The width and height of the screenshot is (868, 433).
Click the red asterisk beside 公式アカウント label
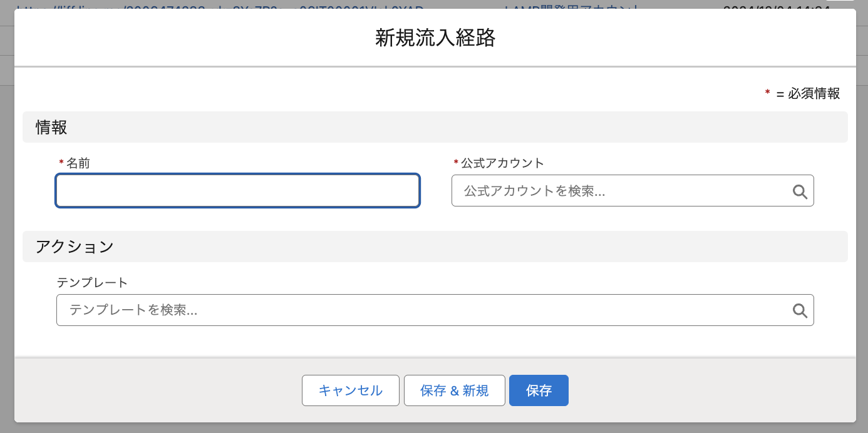click(x=456, y=163)
